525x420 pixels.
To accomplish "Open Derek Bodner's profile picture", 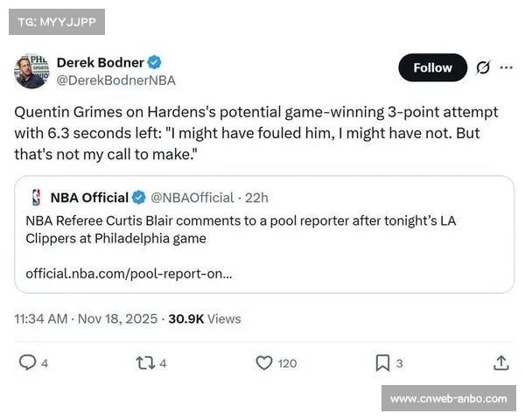I will 31,70.
